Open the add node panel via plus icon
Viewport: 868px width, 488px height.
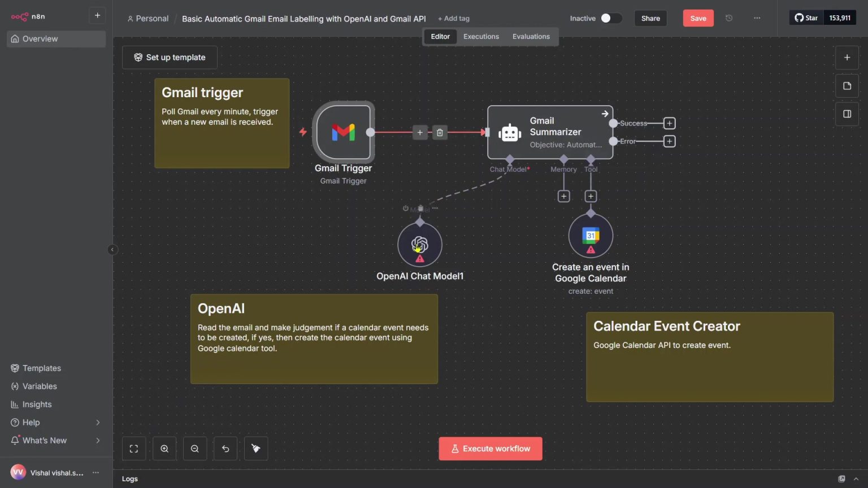click(x=847, y=57)
